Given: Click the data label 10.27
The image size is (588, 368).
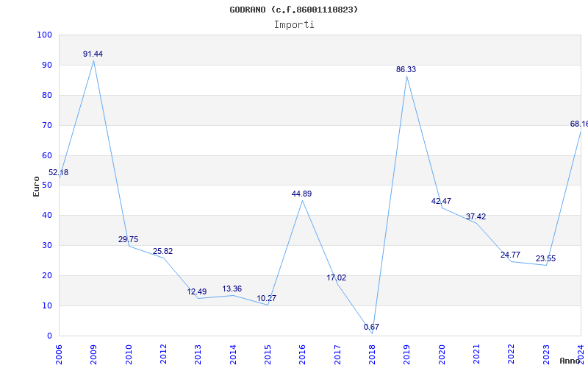Looking at the screenshot, I should (x=267, y=298).
